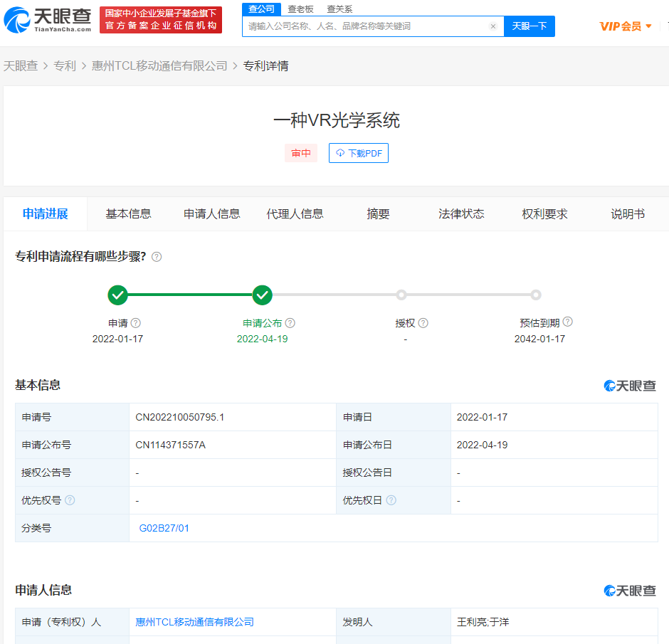Image resolution: width=669 pixels, height=644 pixels.
Task: Switch to the 权利要求 tab
Action: (545, 213)
